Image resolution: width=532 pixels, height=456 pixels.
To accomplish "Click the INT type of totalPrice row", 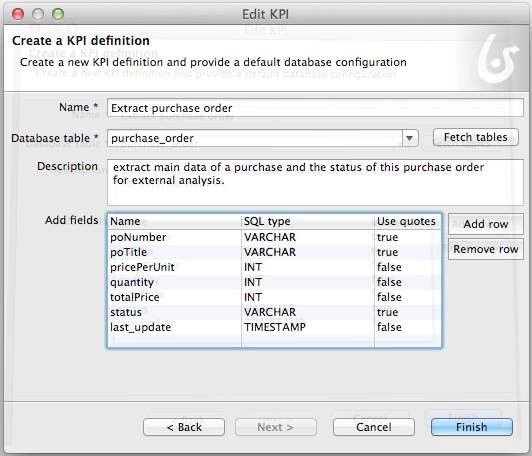I will (308, 297).
